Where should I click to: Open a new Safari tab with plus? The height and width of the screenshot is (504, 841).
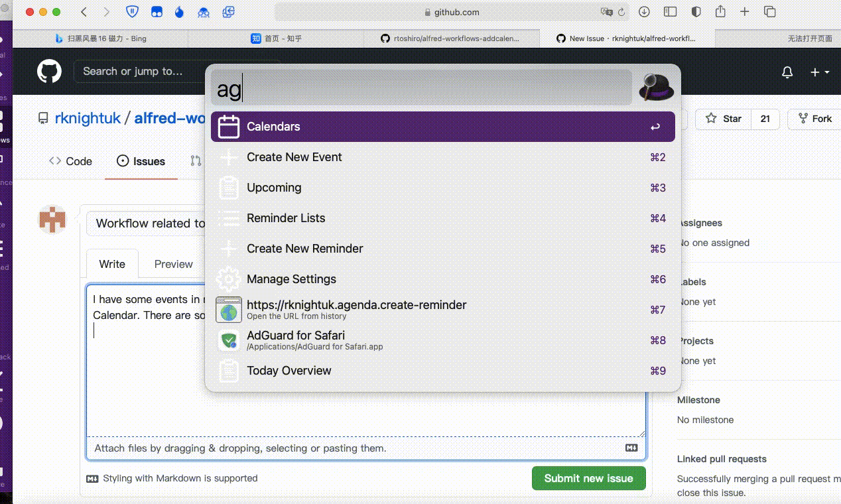click(745, 12)
